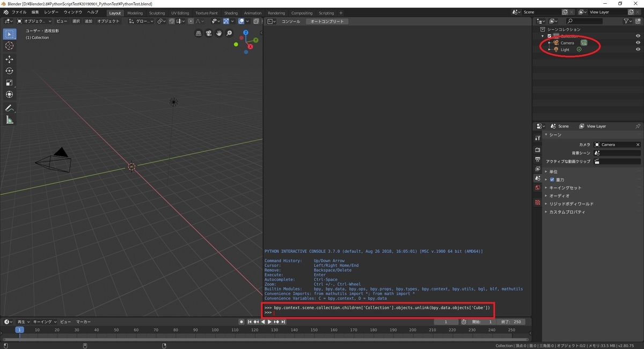
Task: Toggle auto keying record button
Action: 241,322
